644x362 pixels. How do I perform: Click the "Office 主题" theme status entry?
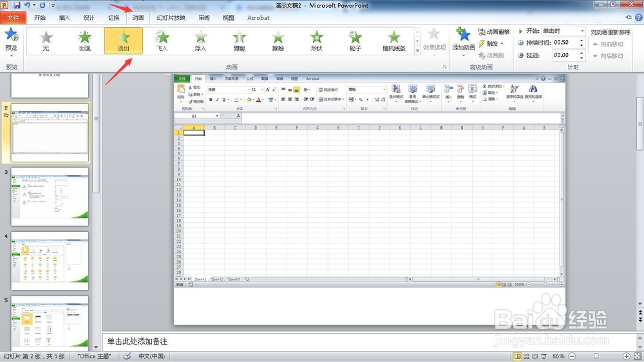[x=94, y=356]
